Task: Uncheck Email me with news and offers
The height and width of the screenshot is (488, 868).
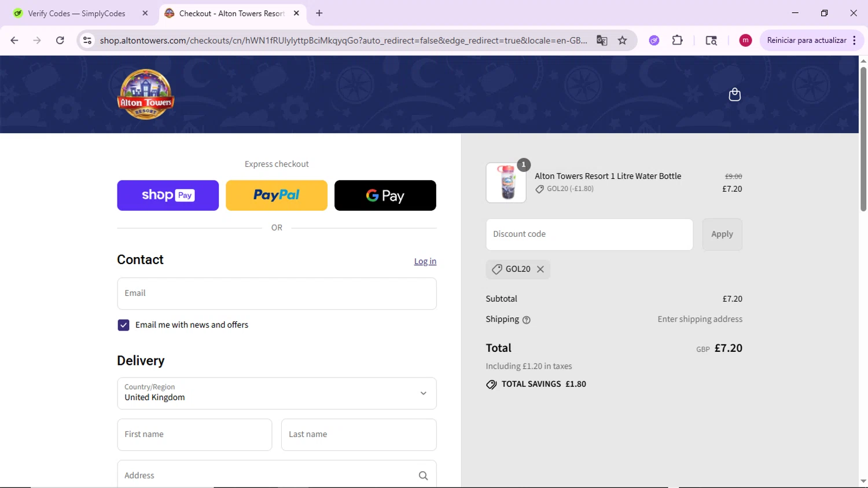Action: (123, 325)
